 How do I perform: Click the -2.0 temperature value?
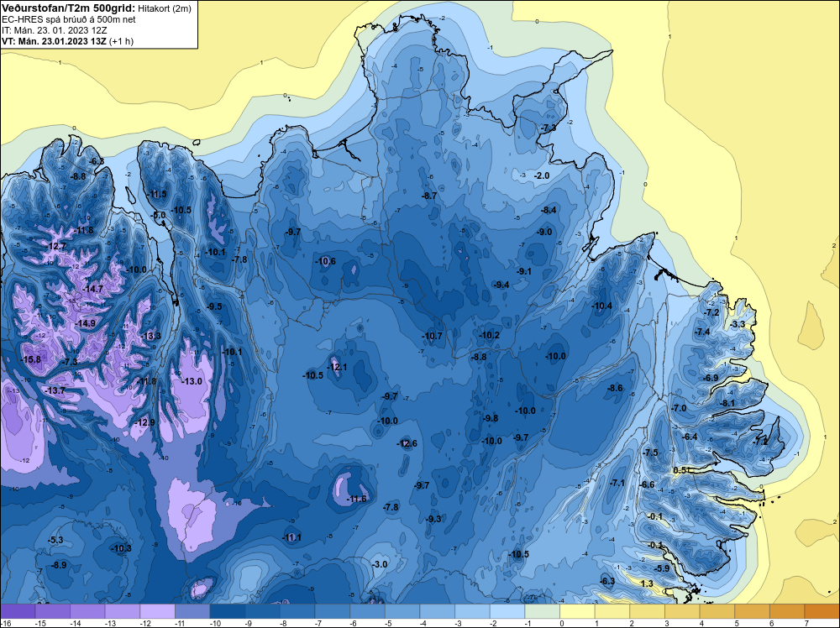[542, 175]
